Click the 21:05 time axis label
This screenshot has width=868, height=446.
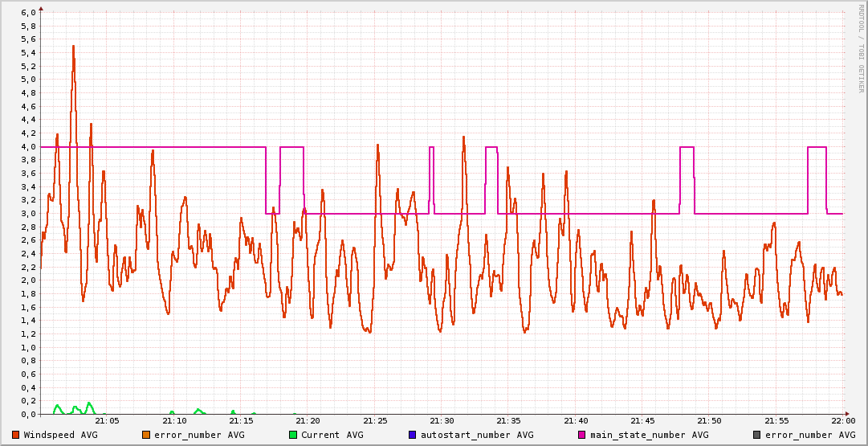[x=108, y=420]
